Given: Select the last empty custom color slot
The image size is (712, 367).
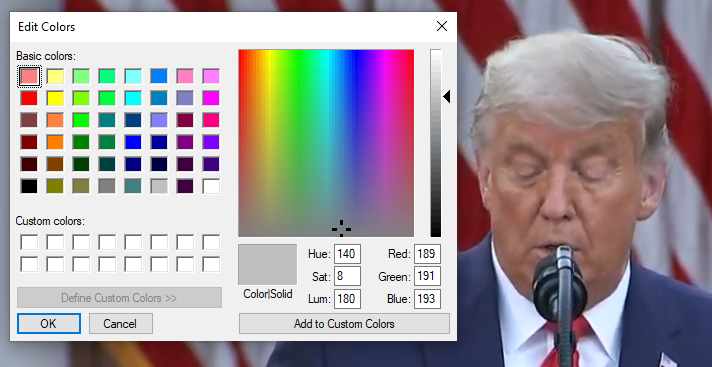Looking at the screenshot, I should 211,264.
